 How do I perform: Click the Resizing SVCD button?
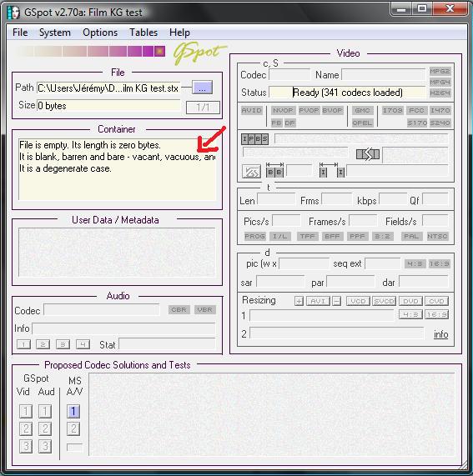384,301
